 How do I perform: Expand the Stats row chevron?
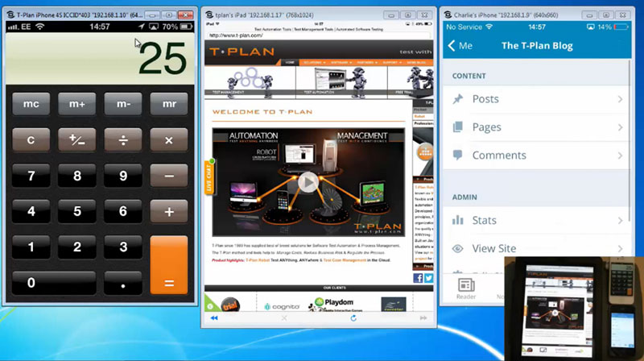coord(620,221)
